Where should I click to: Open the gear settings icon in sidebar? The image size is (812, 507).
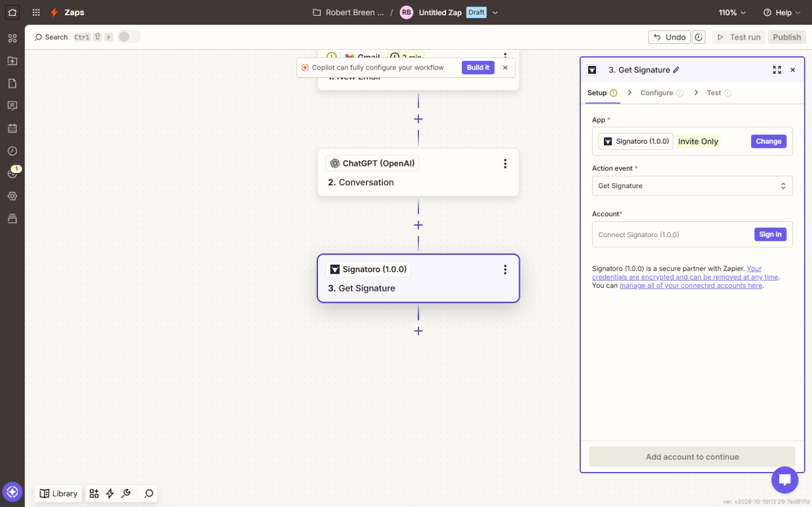click(x=12, y=196)
